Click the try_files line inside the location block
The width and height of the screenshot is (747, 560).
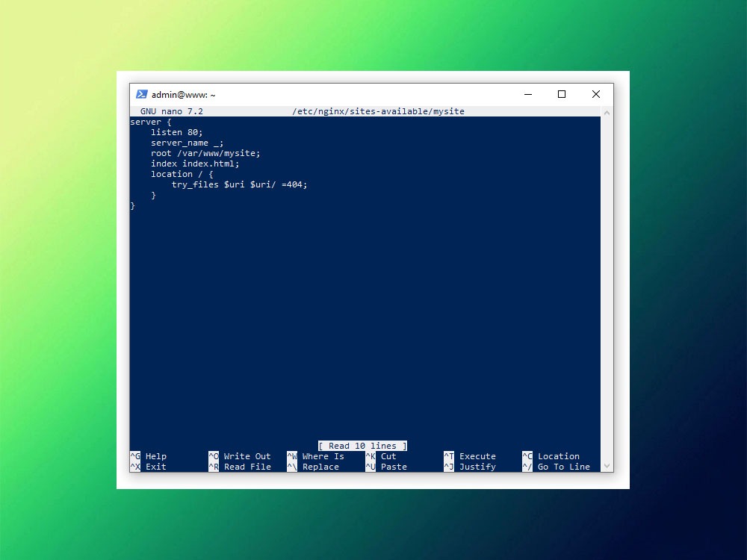tap(238, 184)
